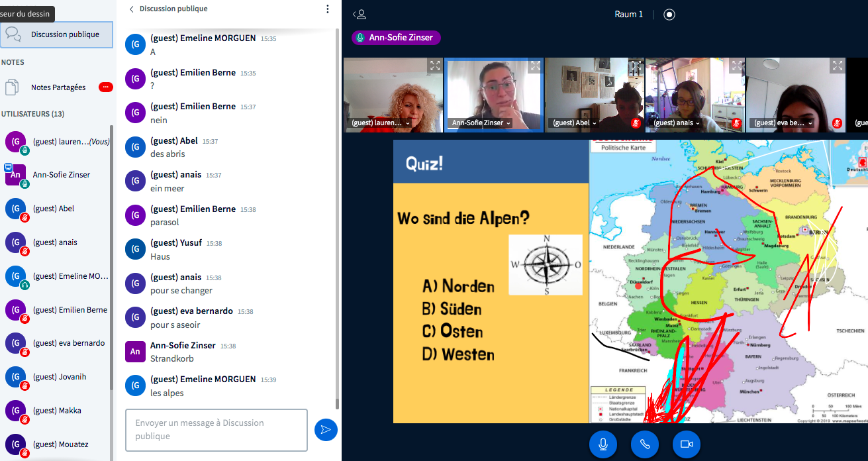Toggle webcam sharing
The height and width of the screenshot is (461, 868).
pyautogui.click(x=687, y=444)
